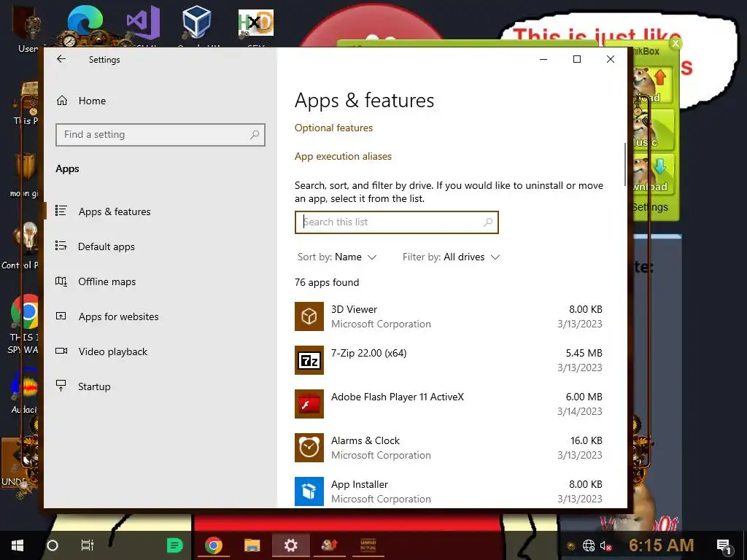This screenshot has width=747, height=560.
Task: Click muted volume tray icon
Action: click(605, 545)
